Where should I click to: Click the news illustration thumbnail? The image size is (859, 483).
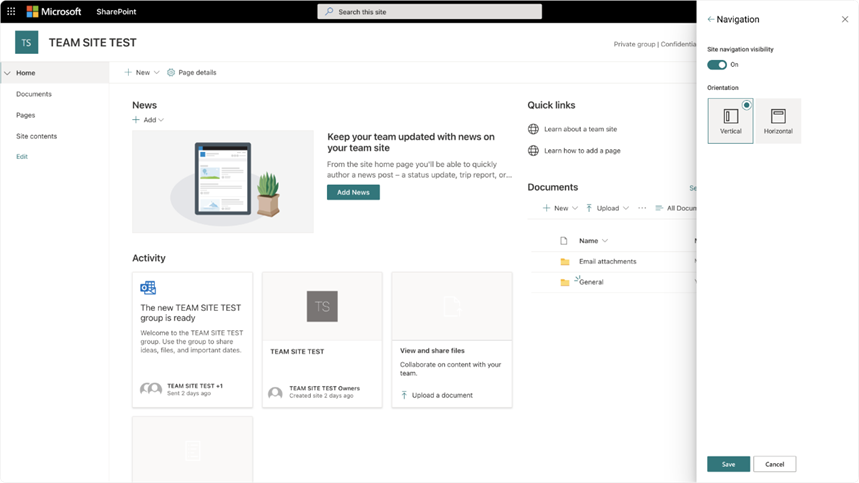(x=223, y=181)
